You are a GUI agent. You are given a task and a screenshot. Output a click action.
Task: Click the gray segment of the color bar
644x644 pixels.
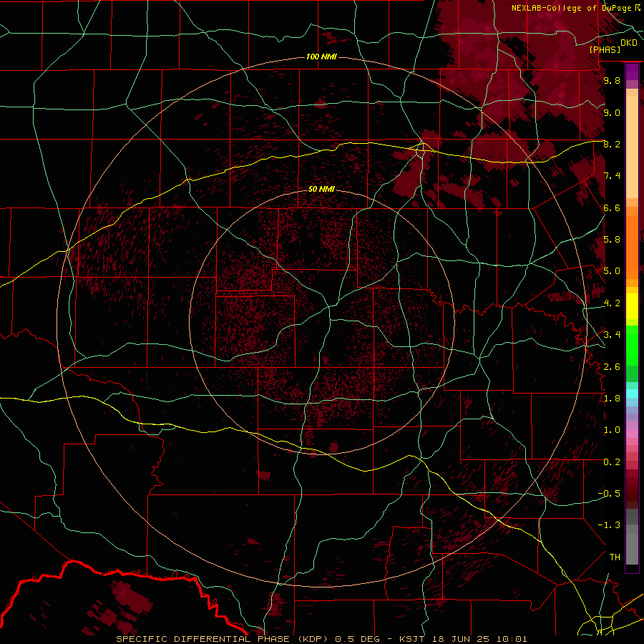point(632,538)
